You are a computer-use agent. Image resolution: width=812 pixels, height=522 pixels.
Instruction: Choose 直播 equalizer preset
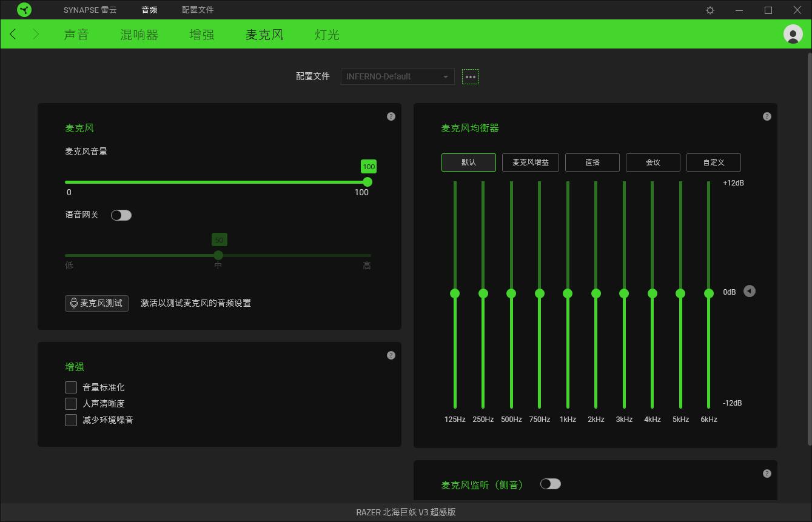click(x=592, y=162)
